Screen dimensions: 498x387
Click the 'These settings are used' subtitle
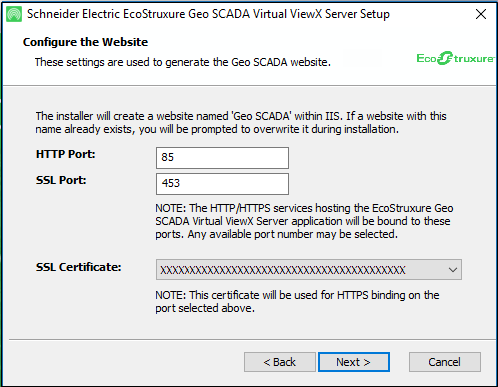click(x=183, y=62)
